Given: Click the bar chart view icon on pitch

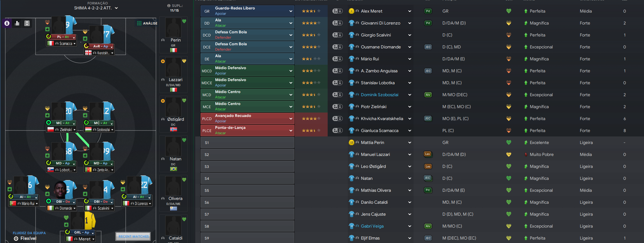Looking at the screenshot, I should [x=17, y=23].
